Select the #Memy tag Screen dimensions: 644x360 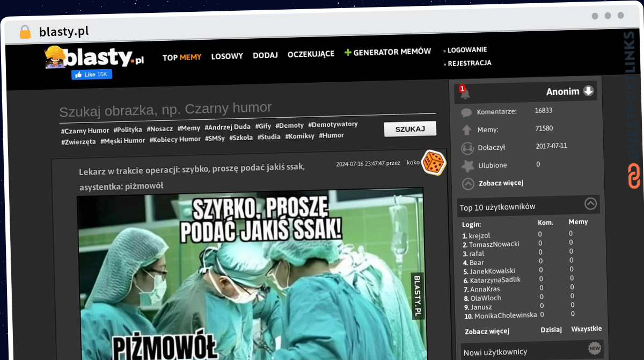coord(189,128)
